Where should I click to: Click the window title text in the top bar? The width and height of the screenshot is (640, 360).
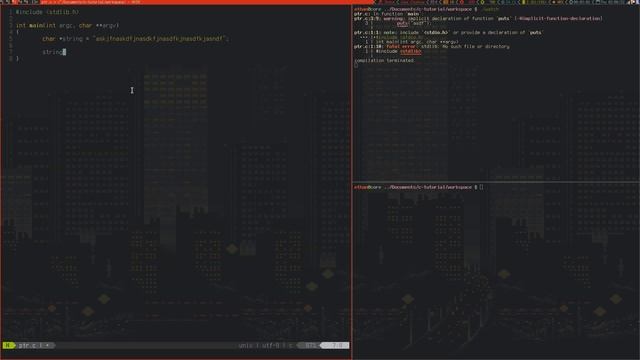pyautogui.click(x=90, y=2)
